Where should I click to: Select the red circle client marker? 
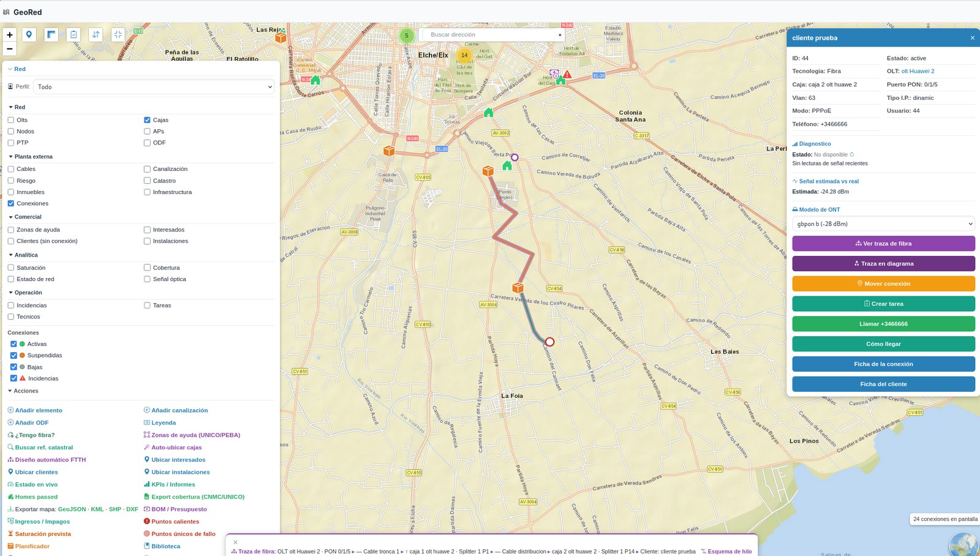(x=549, y=342)
